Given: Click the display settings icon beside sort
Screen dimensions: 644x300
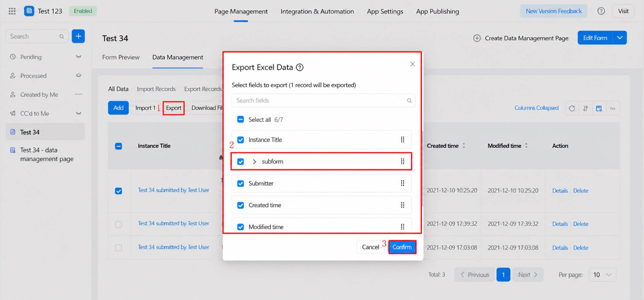Looking at the screenshot, I should point(599,108).
